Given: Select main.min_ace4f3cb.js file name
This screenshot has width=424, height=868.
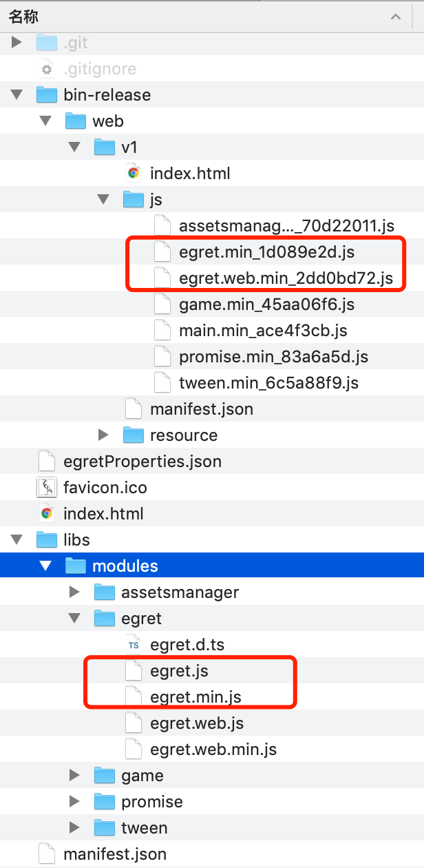Looking at the screenshot, I should (x=263, y=331).
